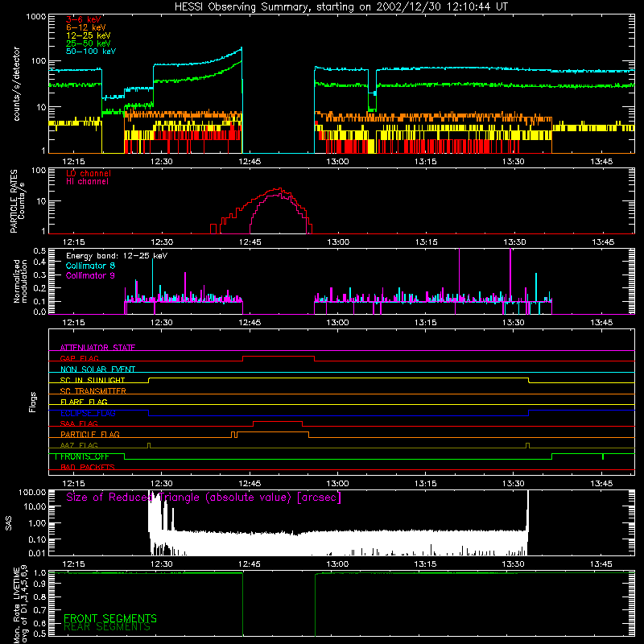Viewport: 644px width, 644px height.
Task: Click the ATTENUATOR_STATE flag label
Action: coord(97,348)
